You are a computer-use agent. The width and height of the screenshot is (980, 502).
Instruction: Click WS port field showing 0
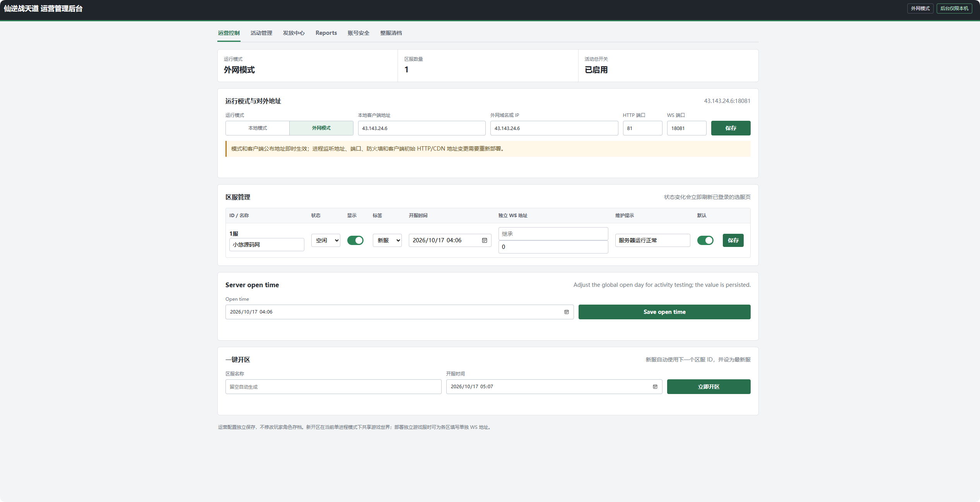(553, 247)
